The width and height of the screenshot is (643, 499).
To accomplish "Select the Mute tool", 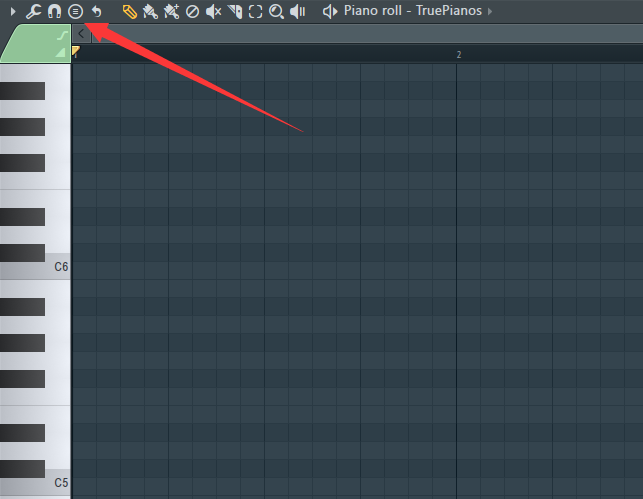I will (x=213, y=11).
